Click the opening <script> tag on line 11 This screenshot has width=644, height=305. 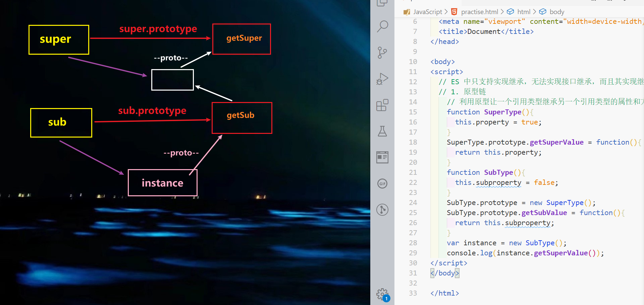click(x=447, y=72)
